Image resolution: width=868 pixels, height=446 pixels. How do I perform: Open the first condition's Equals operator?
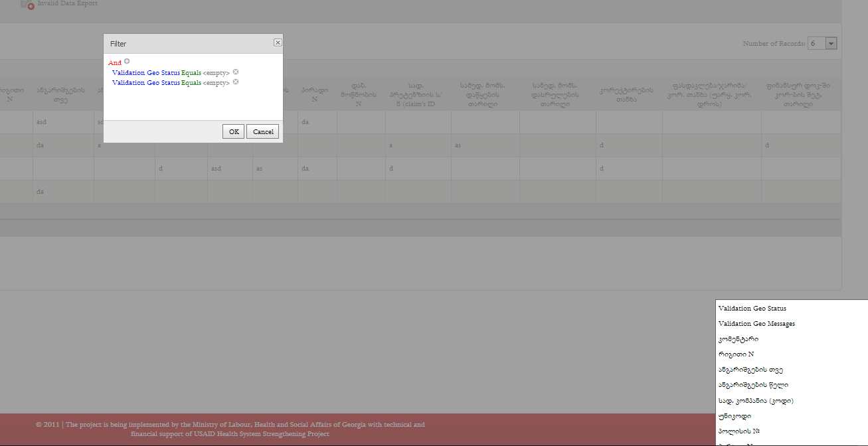tap(191, 73)
